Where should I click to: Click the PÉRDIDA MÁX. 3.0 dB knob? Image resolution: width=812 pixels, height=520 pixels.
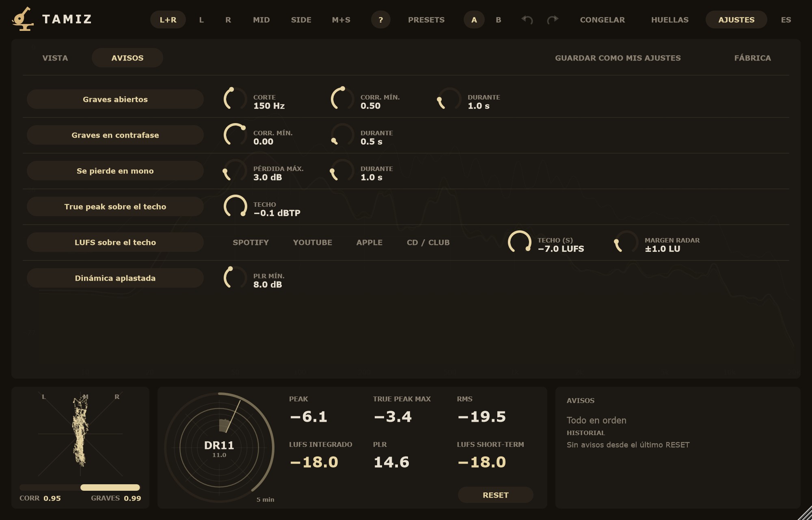(235, 170)
